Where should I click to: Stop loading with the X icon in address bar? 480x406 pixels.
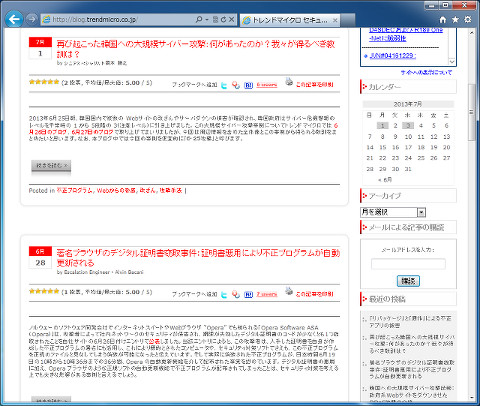(231, 19)
